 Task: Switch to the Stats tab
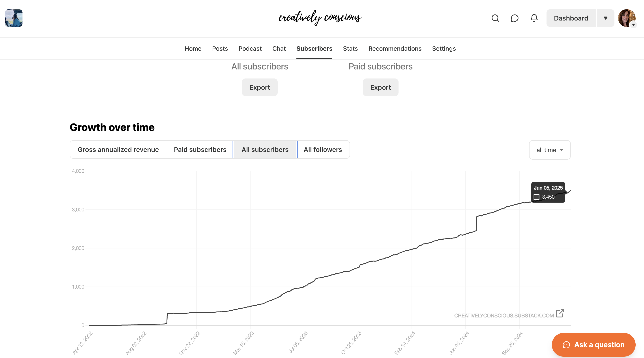350,48
